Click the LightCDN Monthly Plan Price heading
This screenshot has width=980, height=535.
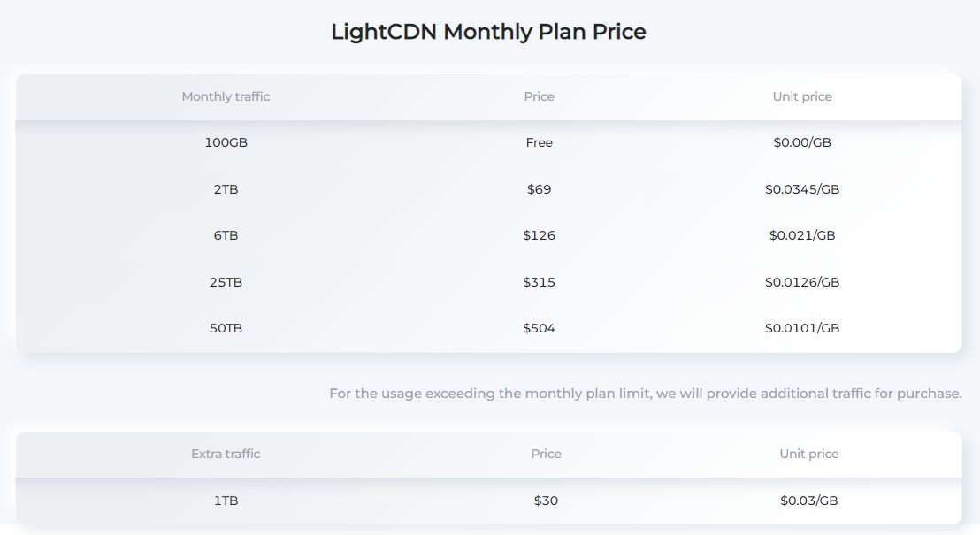coord(488,32)
